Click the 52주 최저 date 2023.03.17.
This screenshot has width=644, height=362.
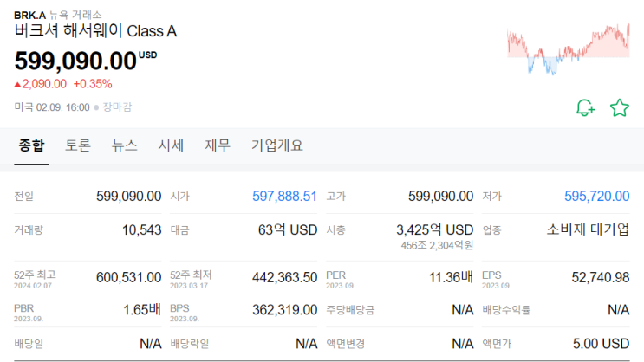[190, 286]
